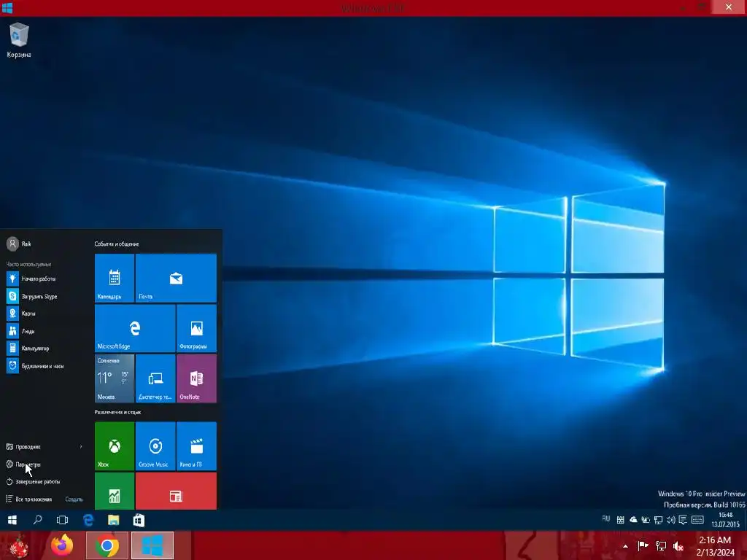Screen dimensions: 747x560
Task: Open the Кино и ТВ tile
Action: pyautogui.click(x=196, y=446)
